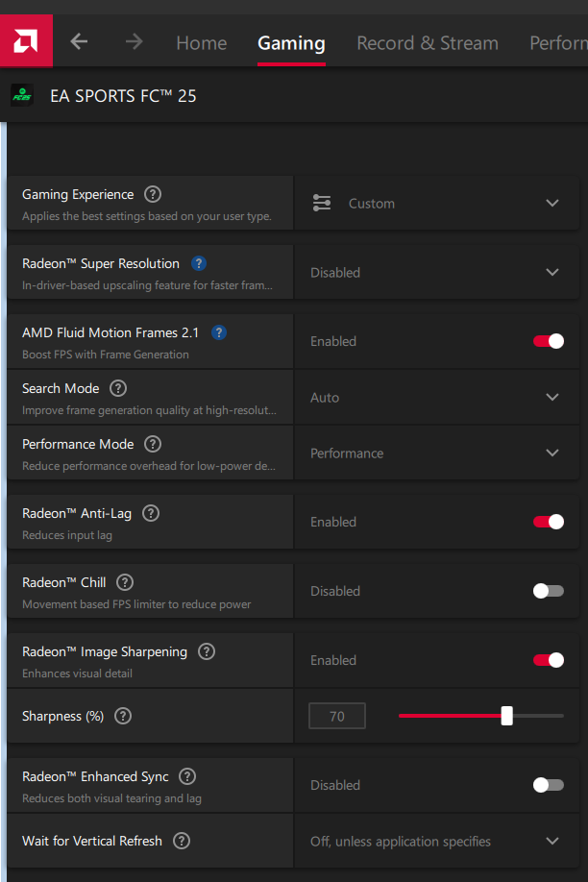588x882 pixels.
Task: Go back with the left arrow
Action: click(x=79, y=41)
